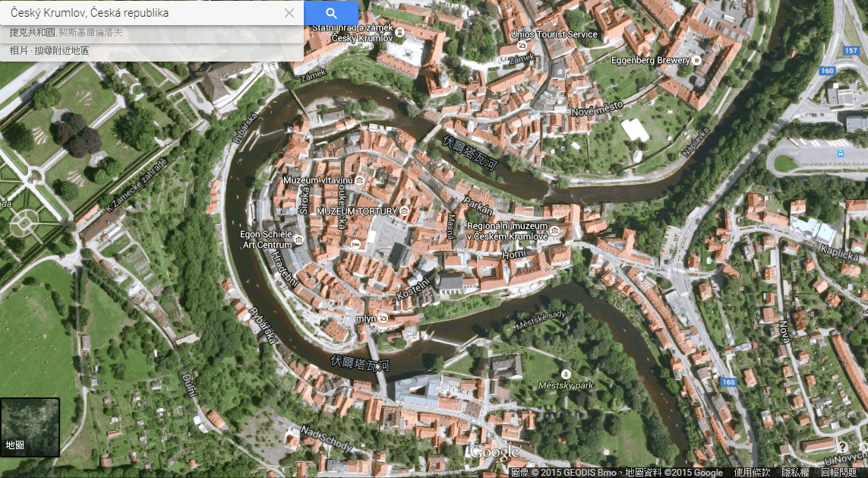This screenshot has width=868, height=478.
Task: Click the MUZEUM TORTURY museum marker icon
Action: pyautogui.click(x=405, y=211)
